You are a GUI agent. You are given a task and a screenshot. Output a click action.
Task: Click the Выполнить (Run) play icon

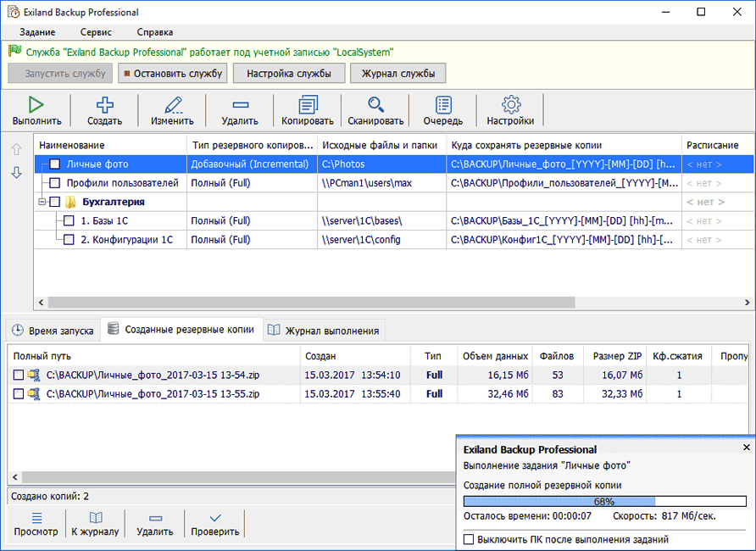[36, 105]
